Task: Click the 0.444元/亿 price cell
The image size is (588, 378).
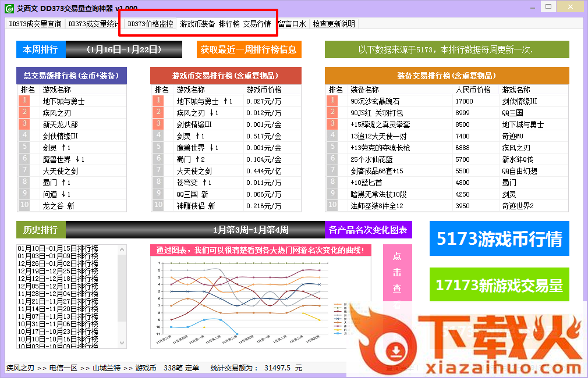Action: click(x=264, y=171)
